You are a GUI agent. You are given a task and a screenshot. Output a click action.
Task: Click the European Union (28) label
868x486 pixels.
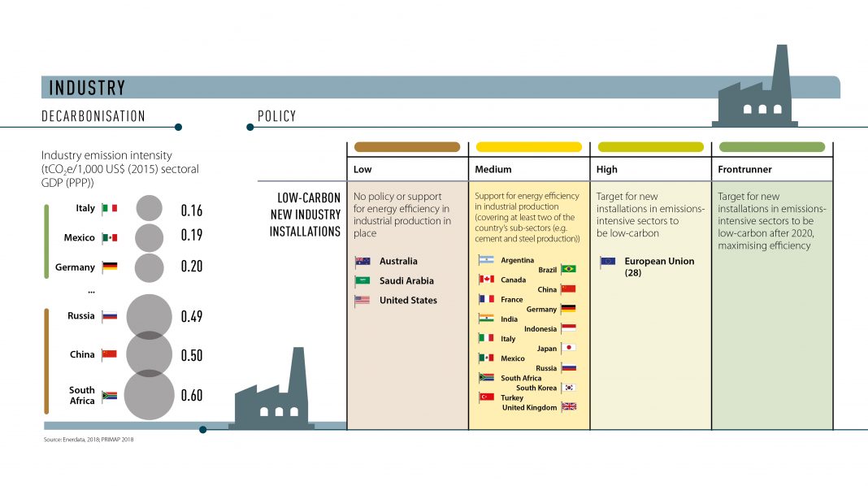648,267
